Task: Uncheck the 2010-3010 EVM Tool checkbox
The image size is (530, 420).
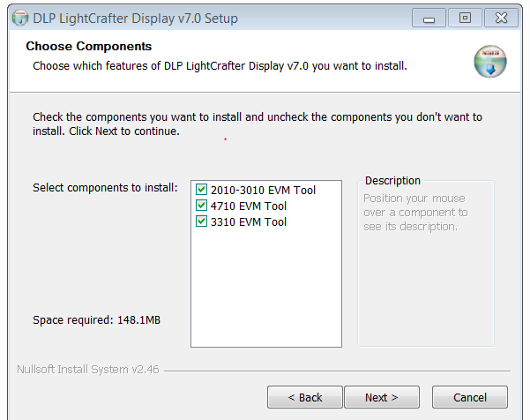Action: point(201,190)
